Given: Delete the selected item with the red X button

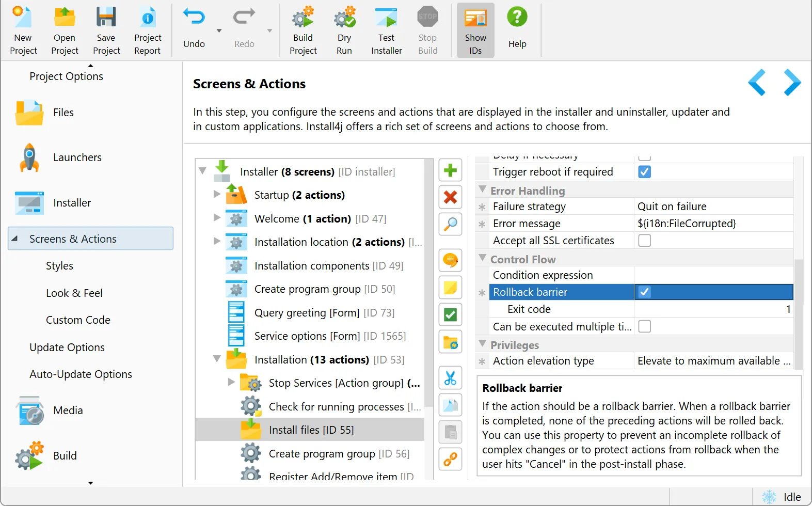Looking at the screenshot, I should (x=450, y=197).
